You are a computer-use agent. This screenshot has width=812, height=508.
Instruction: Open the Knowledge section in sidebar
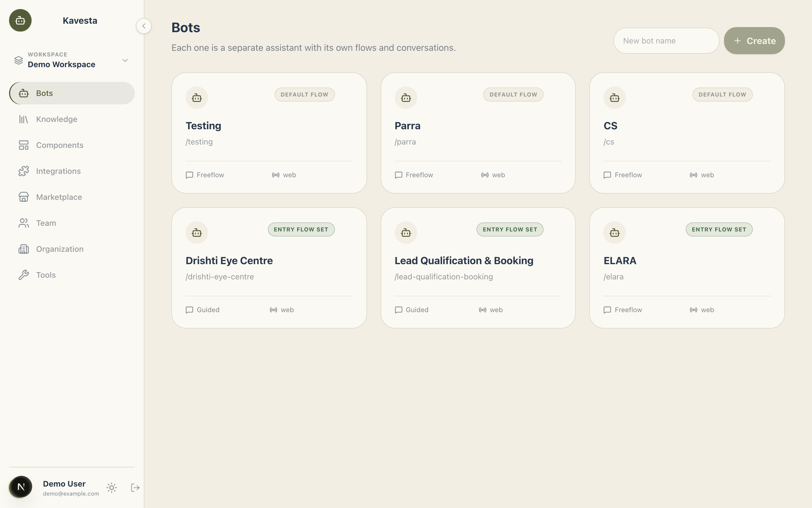(72, 119)
